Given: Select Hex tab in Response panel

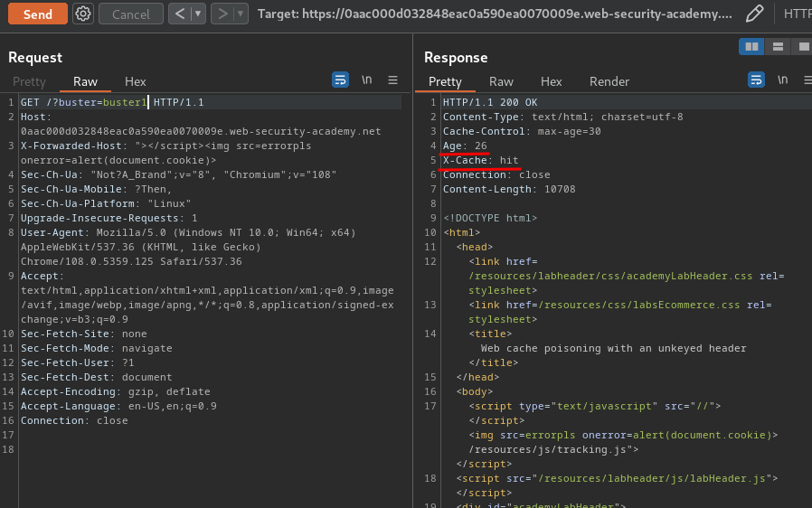Looking at the screenshot, I should coord(551,82).
